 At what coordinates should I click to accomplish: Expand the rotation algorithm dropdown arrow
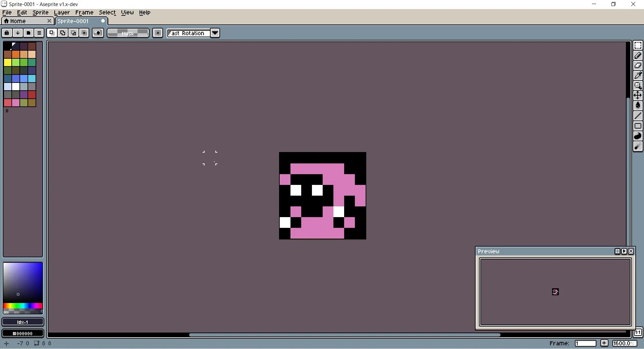coord(215,33)
